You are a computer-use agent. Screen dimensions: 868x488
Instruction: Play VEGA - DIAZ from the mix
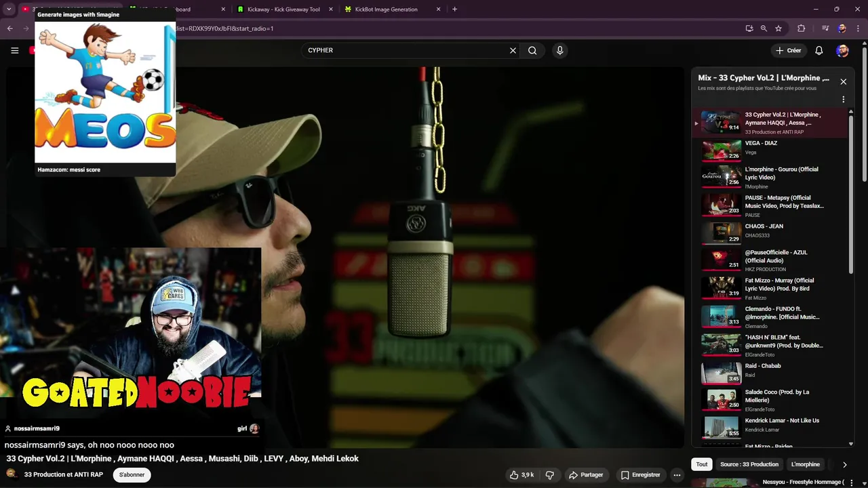[x=770, y=150]
